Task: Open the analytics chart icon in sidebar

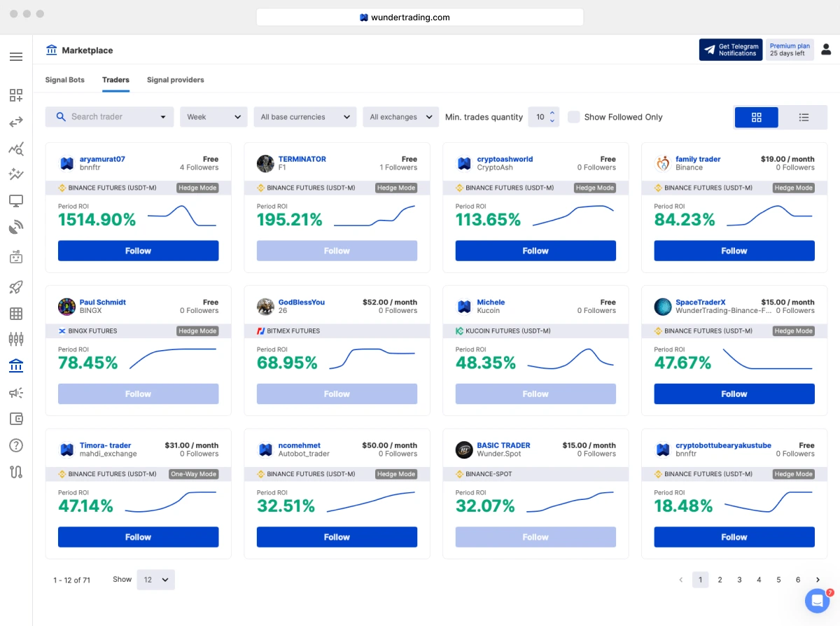Action: coord(16,148)
